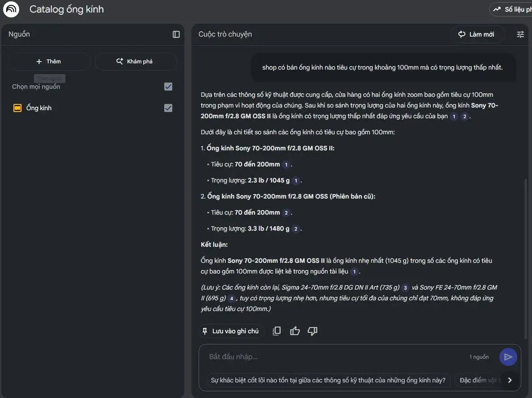The height and width of the screenshot is (398, 532).
Task: Click the NotebookLM logo icon
Action: [x=11, y=9]
